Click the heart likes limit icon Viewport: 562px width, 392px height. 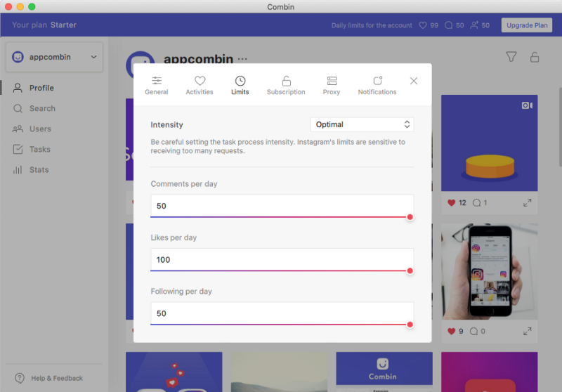423,25
